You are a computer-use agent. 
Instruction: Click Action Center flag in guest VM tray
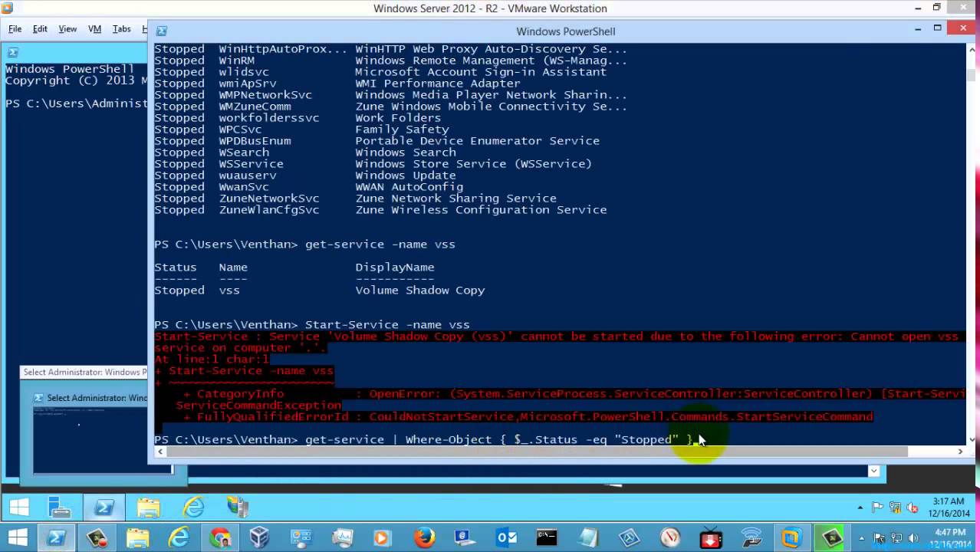(x=877, y=508)
